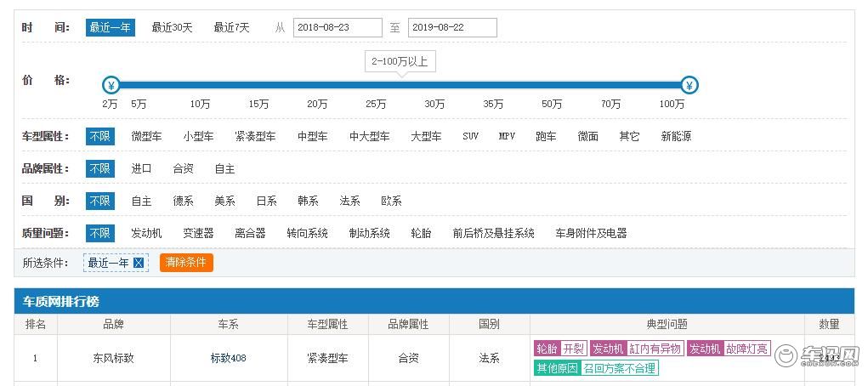Viewport: 868px width, 386px height.
Task: Filter by 大型车 car type
Action: point(426,136)
